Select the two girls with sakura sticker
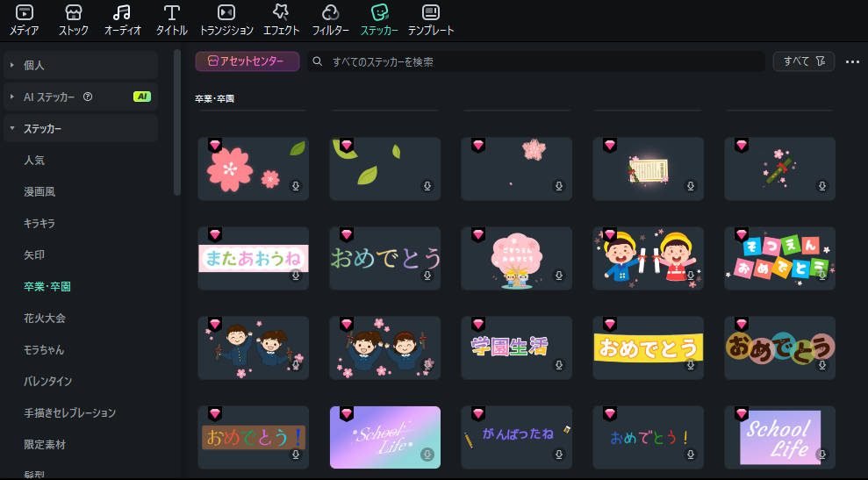The height and width of the screenshot is (480, 868). (x=385, y=347)
